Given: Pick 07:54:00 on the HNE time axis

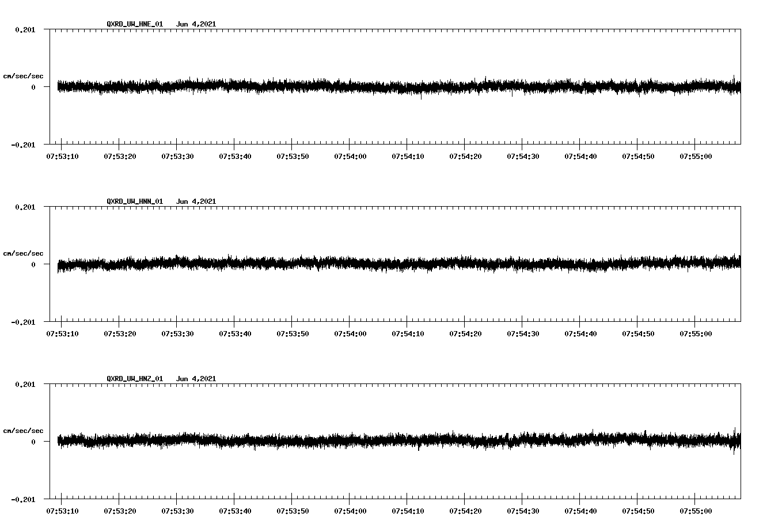Looking at the screenshot, I should pyautogui.click(x=350, y=156).
